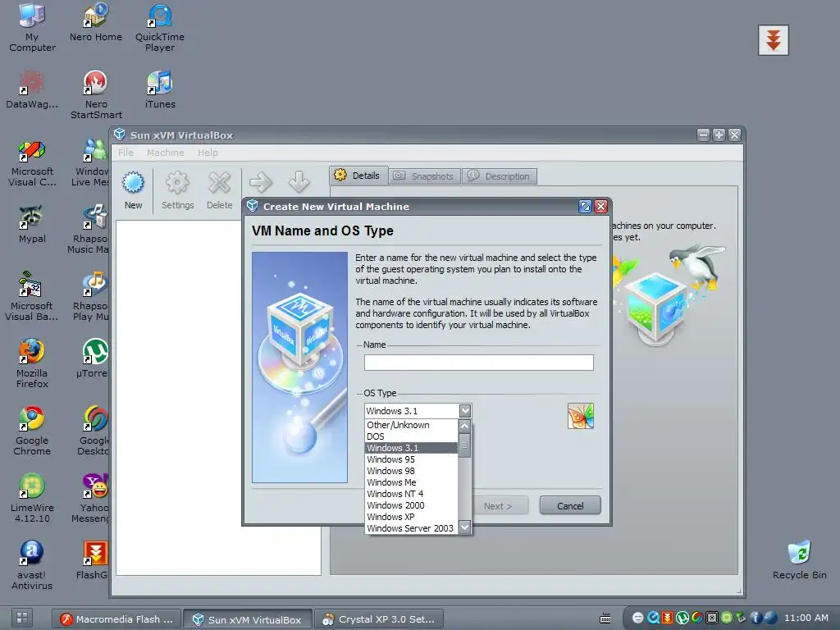
Task: Click the Cancel button in wizard
Action: point(570,505)
